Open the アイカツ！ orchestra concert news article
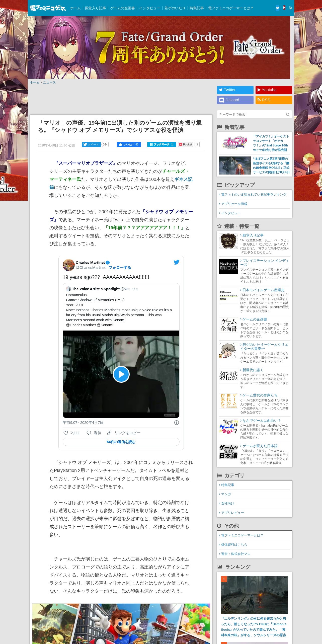The image size is (322, 644). tap(271, 143)
